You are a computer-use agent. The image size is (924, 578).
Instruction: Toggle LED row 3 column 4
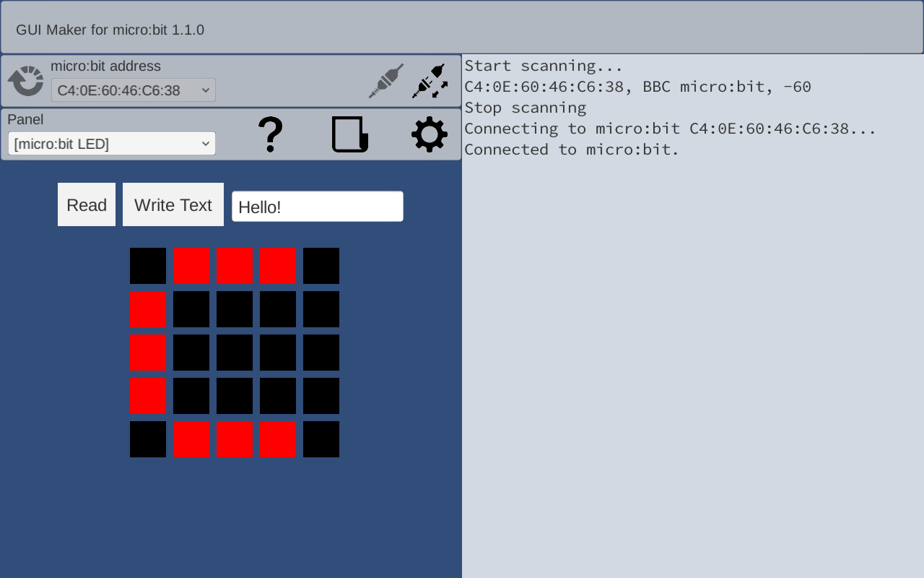278,353
